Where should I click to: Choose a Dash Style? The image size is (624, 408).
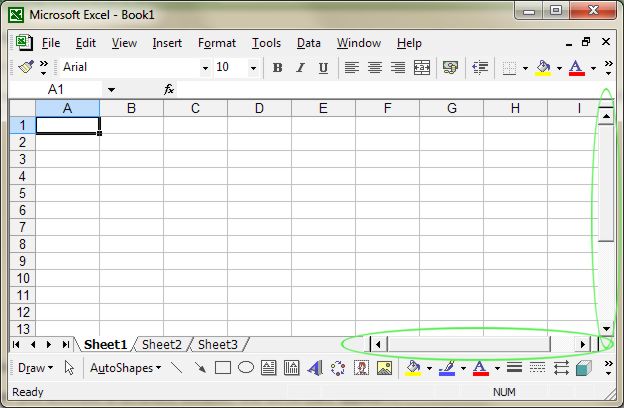coord(538,368)
